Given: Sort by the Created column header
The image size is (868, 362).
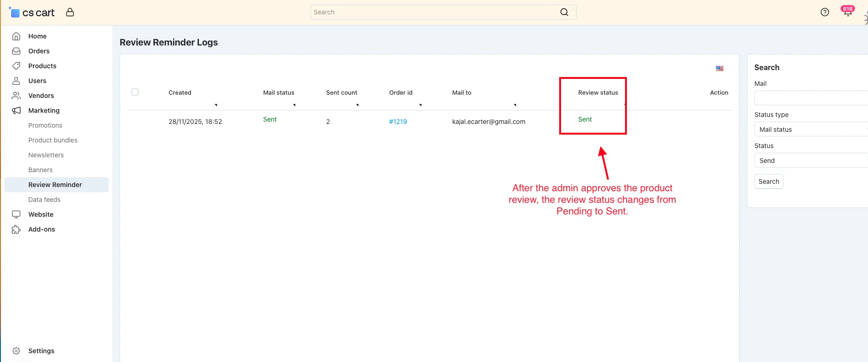Looking at the screenshot, I should click(x=180, y=93).
